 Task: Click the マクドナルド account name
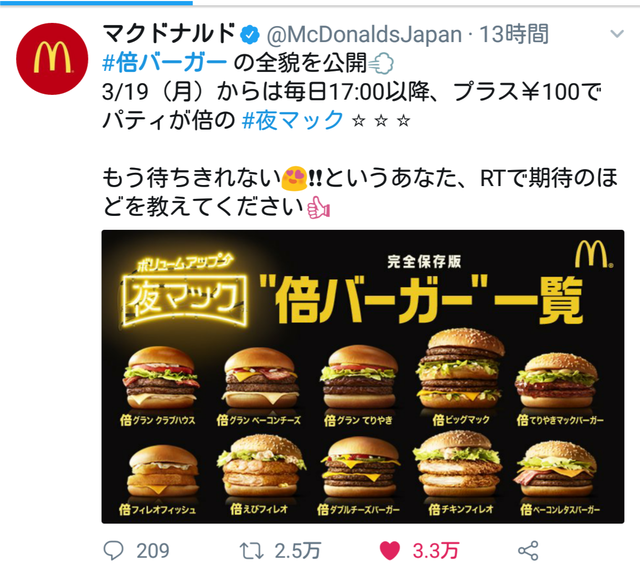(x=169, y=34)
